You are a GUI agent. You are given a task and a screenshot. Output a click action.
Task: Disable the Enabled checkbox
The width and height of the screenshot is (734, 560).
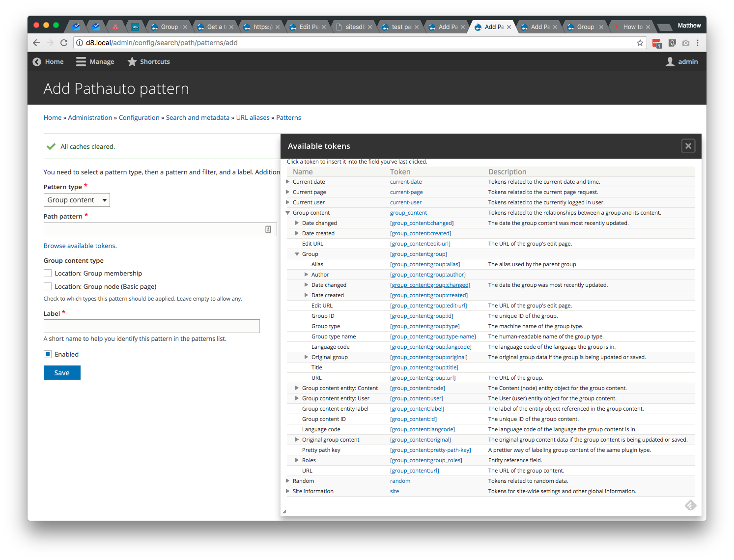[47, 354]
